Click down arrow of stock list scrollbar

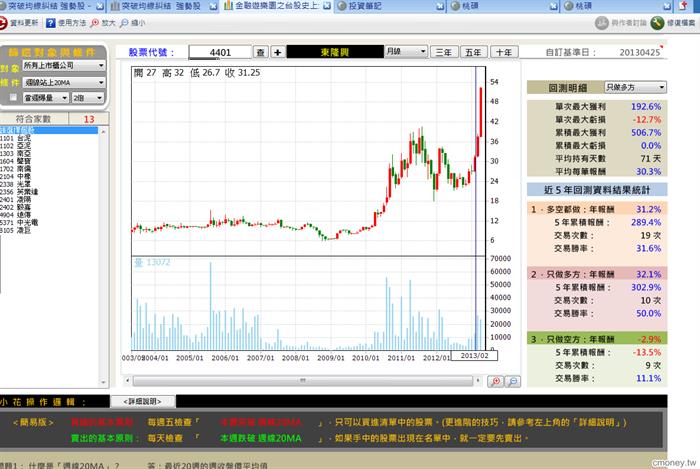click(104, 382)
